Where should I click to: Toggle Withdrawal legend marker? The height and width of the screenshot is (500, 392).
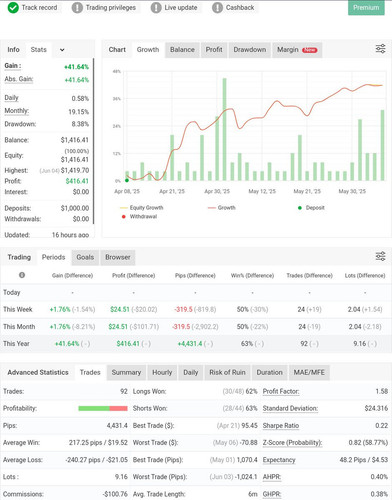pyautogui.click(x=139, y=217)
